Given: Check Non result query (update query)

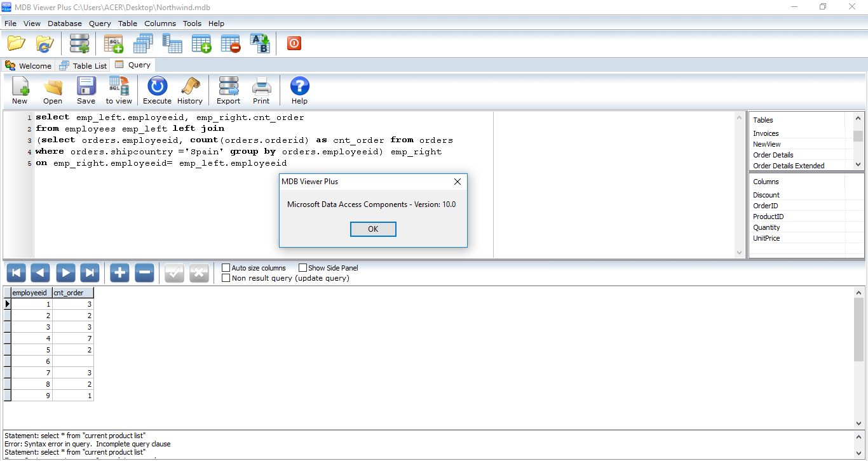Looking at the screenshot, I should click(226, 278).
